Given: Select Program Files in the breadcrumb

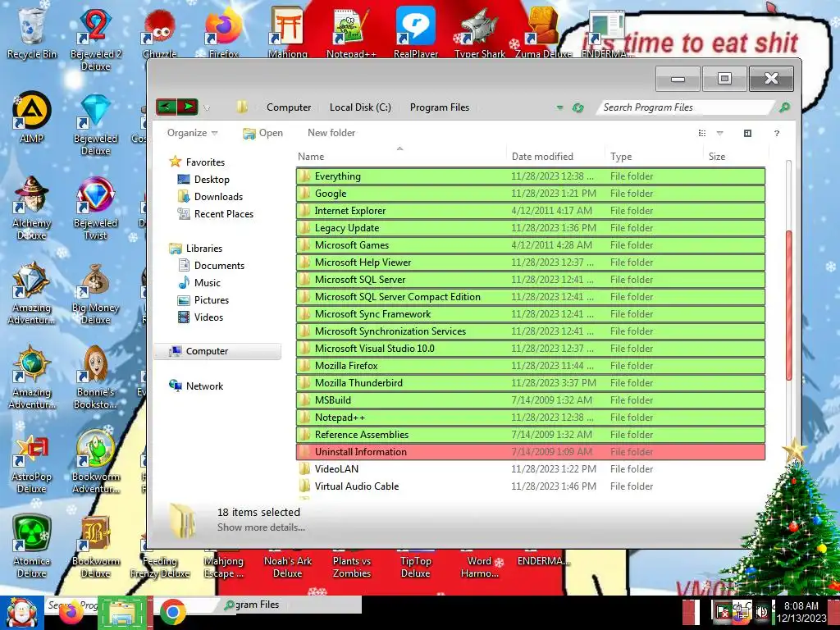Looking at the screenshot, I should [440, 107].
